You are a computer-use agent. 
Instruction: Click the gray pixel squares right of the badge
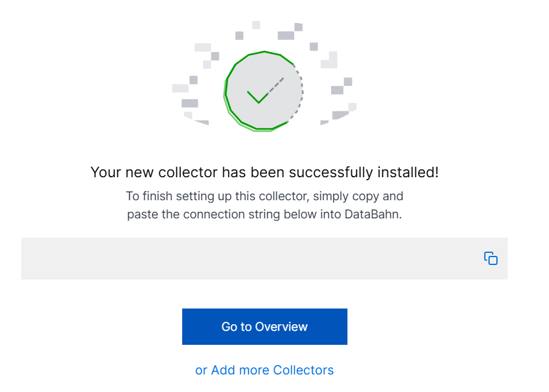[338, 86]
